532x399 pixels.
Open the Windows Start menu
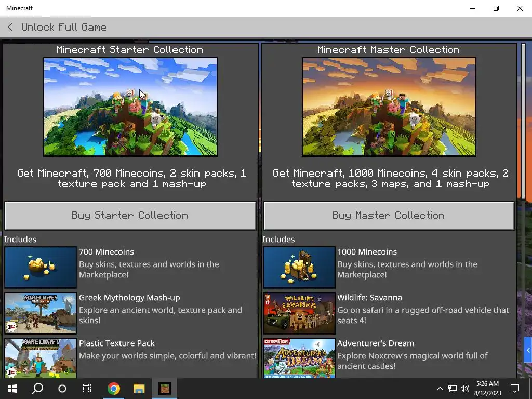click(12, 389)
